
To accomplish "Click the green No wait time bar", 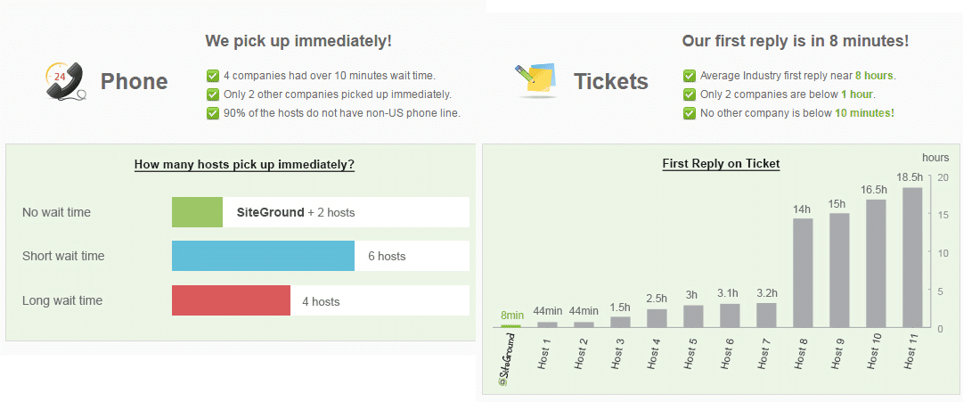I will [x=198, y=212].
